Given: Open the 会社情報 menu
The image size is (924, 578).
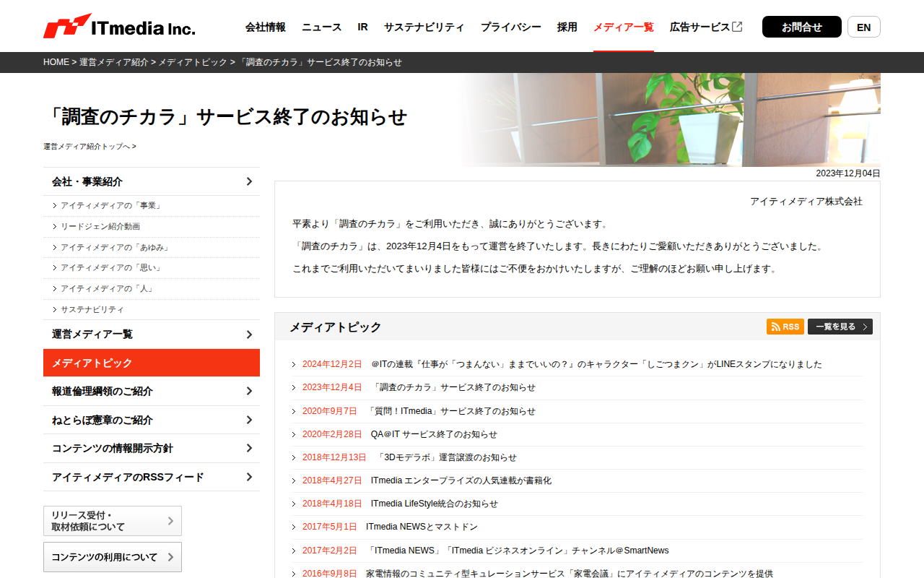Looking at the screenshot, I should click(x=266, y=27).
